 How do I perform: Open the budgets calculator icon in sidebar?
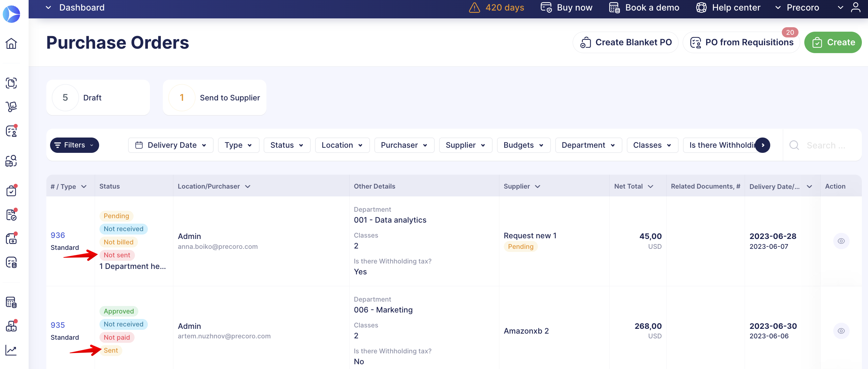tap(11, 302)
